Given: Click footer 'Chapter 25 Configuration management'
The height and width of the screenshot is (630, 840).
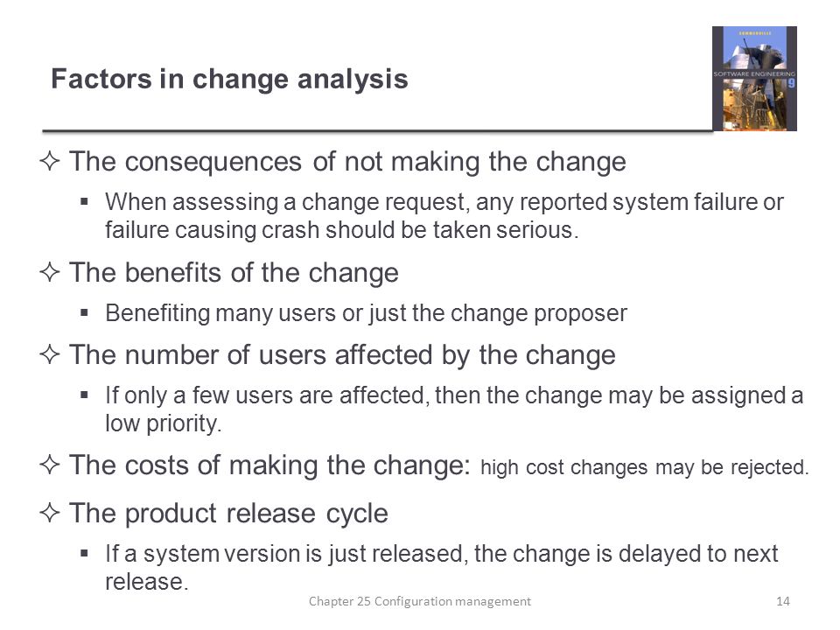Looking at the screenshot, I should (419, 601).
